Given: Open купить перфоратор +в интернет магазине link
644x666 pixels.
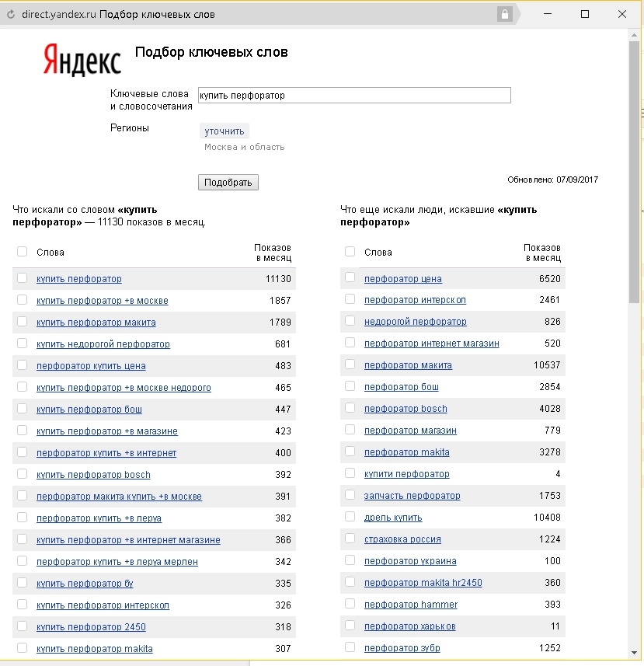Looking at the screenshot, I should (x=128, y=540).
